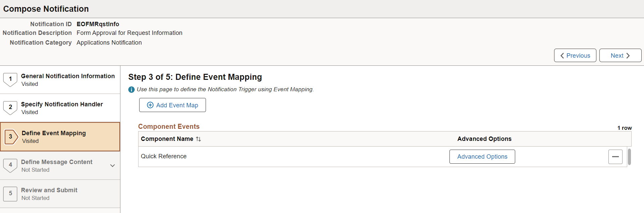Proceed with the Next button
The height and width of the screenshot is (213, 644).
pos(620,55)
